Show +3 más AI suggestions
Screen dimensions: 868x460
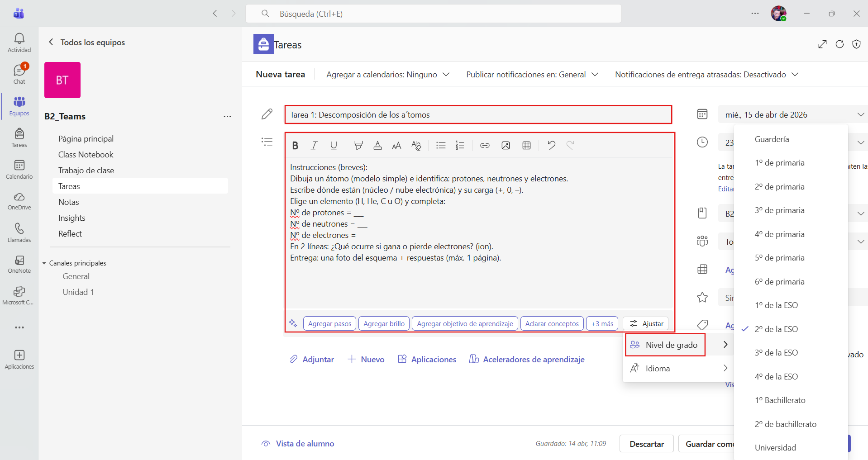coord(602,323)
